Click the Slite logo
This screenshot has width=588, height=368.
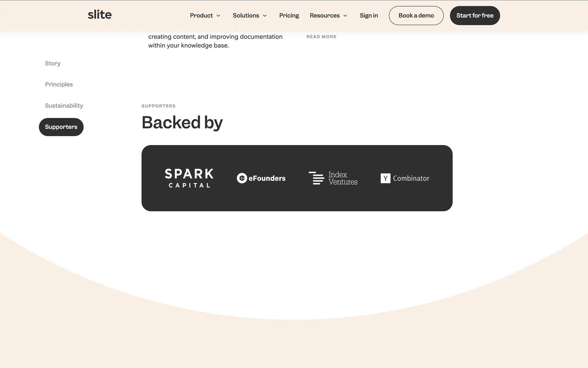coord(100,15)
